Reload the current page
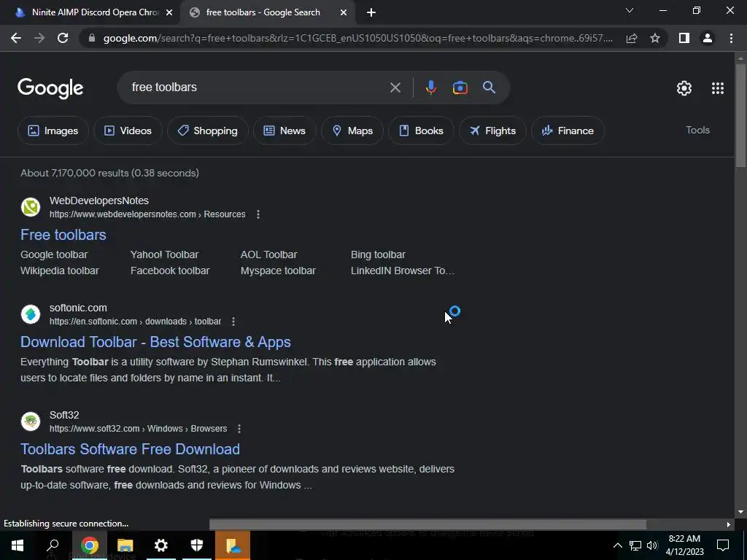Image resolution: width=747 pixels, height=560 pixels. point(63,38)
